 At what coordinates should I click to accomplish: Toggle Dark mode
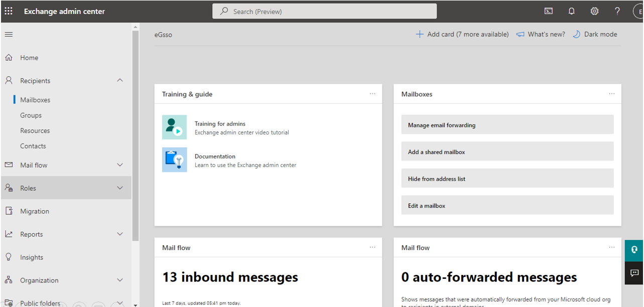(595, 34)
